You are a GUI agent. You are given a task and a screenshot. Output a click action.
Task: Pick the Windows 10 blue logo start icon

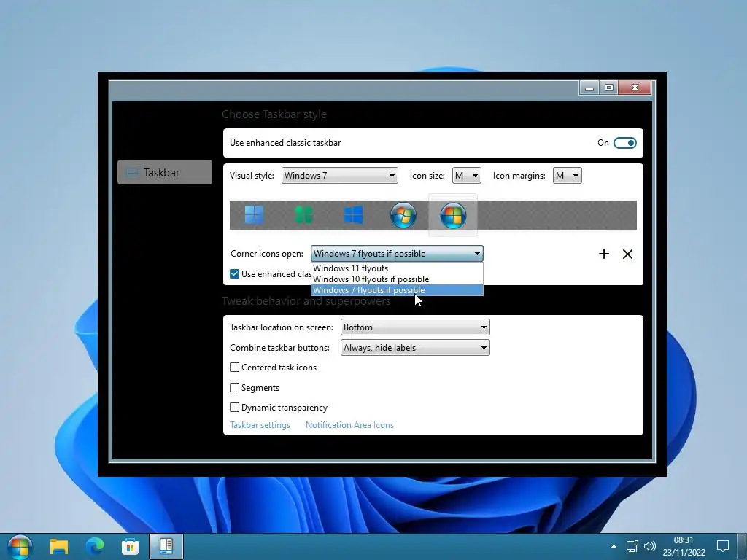[354, 215]
